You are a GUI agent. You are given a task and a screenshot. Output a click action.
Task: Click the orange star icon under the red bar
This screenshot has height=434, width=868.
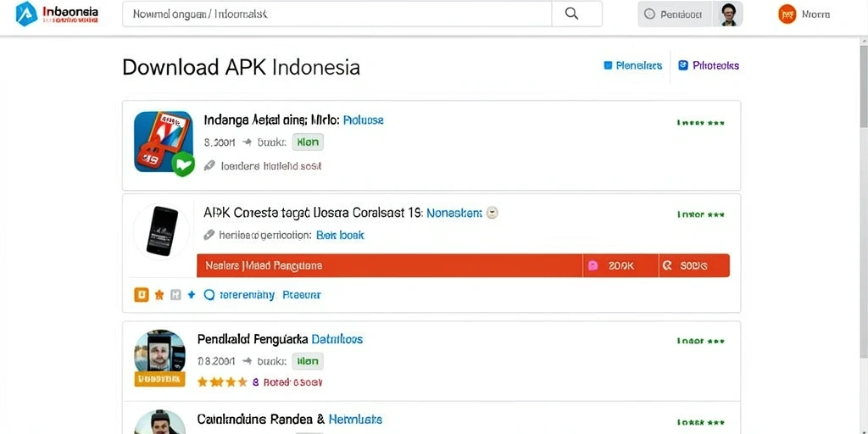point(159,295)
